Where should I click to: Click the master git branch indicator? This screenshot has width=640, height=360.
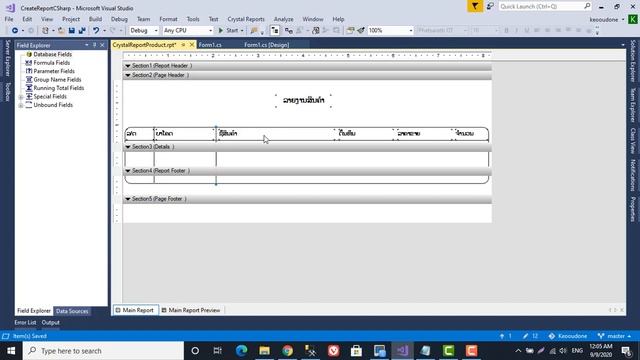pyautogui.click(x=614, y=336)
